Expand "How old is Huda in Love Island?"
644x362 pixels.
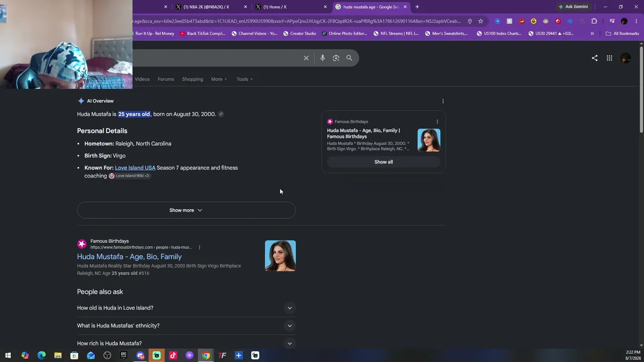(x=186, y=308)
